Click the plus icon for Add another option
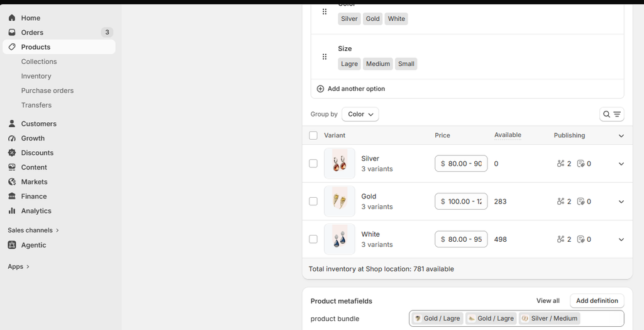This screenshot has height=330, width=644. click(320, 88)
